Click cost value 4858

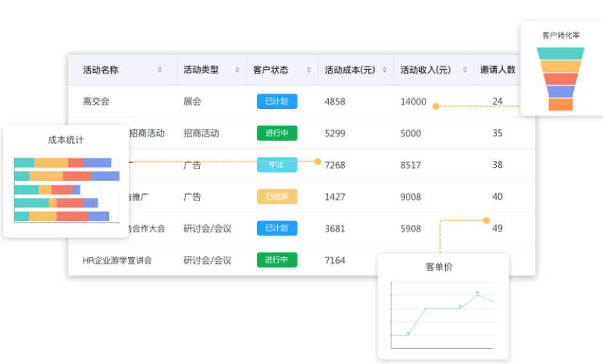click(335, 102)
